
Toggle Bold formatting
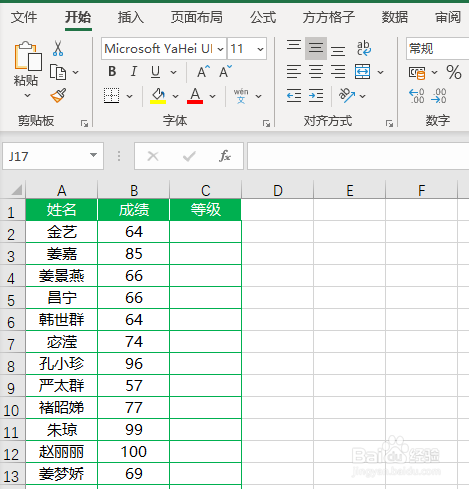[112, 71]
